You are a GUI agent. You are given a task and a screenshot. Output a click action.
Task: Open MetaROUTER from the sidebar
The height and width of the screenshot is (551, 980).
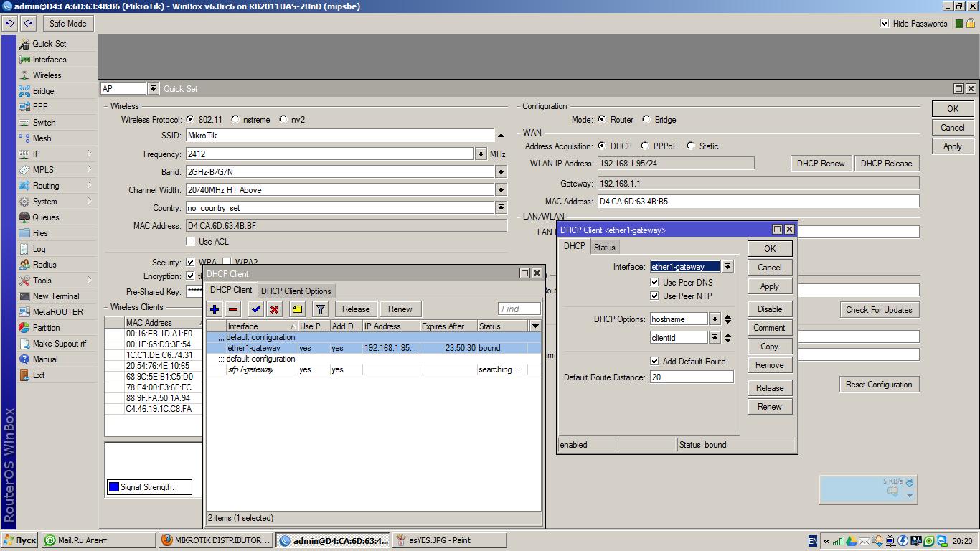[x=57, y=312]
